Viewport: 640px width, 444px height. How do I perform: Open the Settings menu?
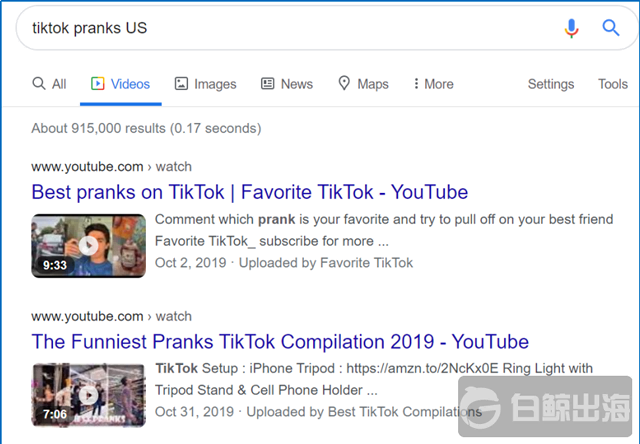tap(551, 84)
